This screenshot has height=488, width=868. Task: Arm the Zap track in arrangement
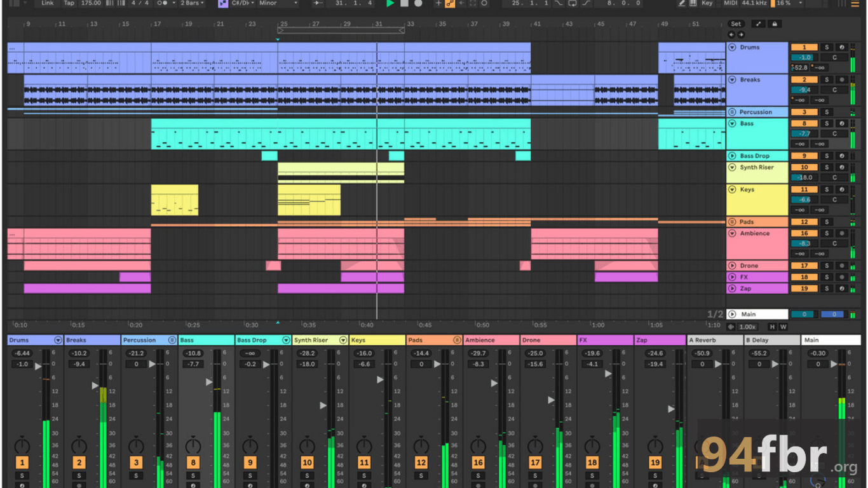[x=842, y=288]
